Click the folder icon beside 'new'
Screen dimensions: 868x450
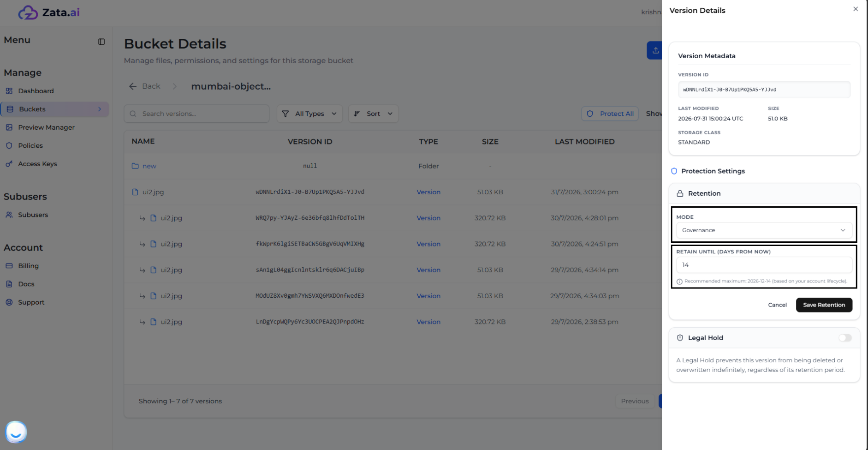pos(135,166)
